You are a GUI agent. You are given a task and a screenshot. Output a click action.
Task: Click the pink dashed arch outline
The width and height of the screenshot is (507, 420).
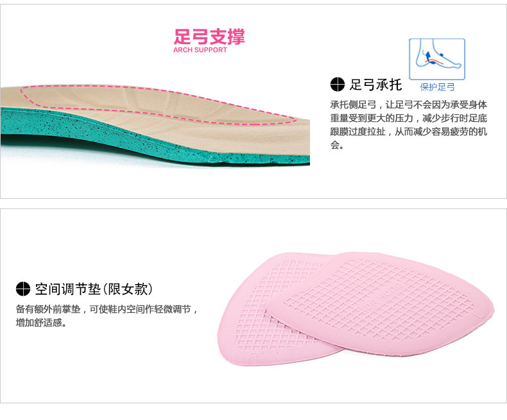click(x=158, y=105)
